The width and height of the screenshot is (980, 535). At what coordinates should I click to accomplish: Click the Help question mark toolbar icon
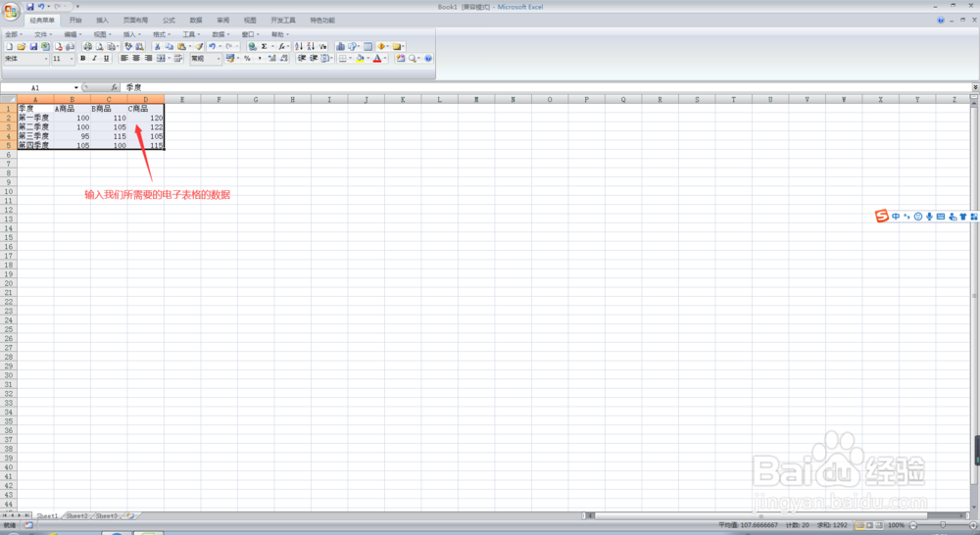428,58
